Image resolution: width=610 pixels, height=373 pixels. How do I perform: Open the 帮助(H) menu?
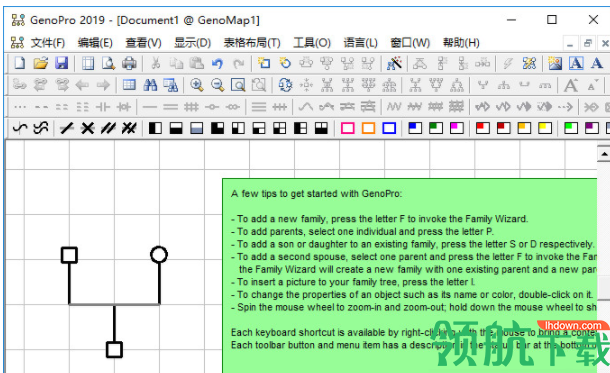461,42
